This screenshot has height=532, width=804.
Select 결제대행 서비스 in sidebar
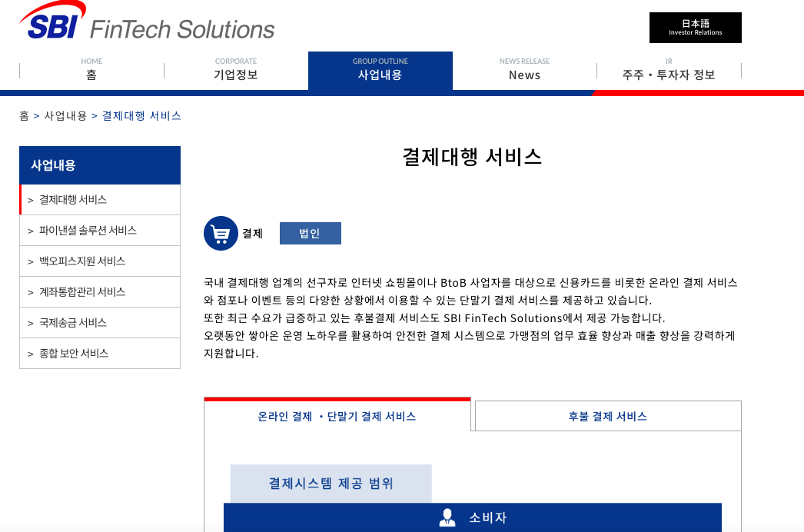tap(100, 200)
